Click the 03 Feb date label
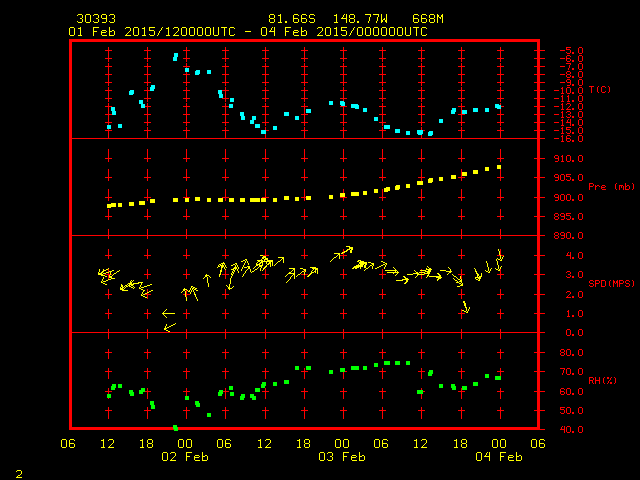The width and height of the screenshot is (640, 480). tap(342, 457)
